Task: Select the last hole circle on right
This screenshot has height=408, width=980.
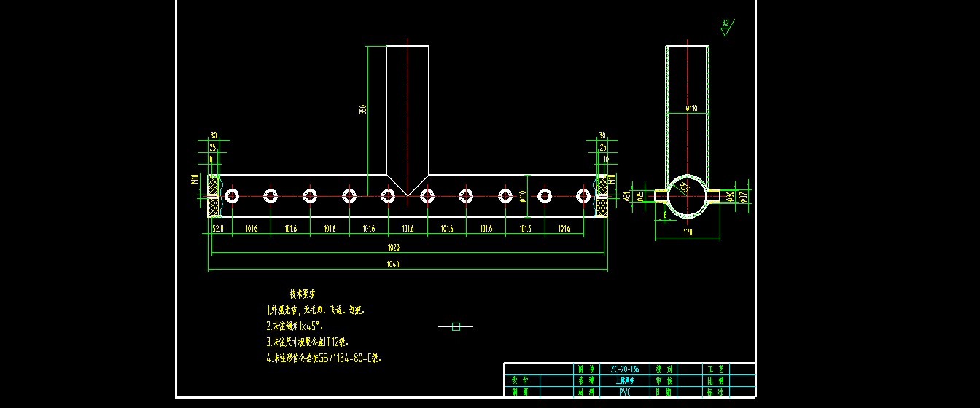Action: pos(583,196)
